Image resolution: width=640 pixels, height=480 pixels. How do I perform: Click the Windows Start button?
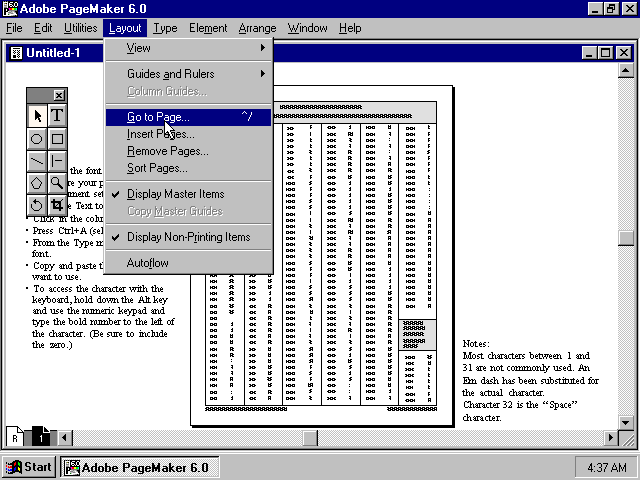[x=29, y=467]
